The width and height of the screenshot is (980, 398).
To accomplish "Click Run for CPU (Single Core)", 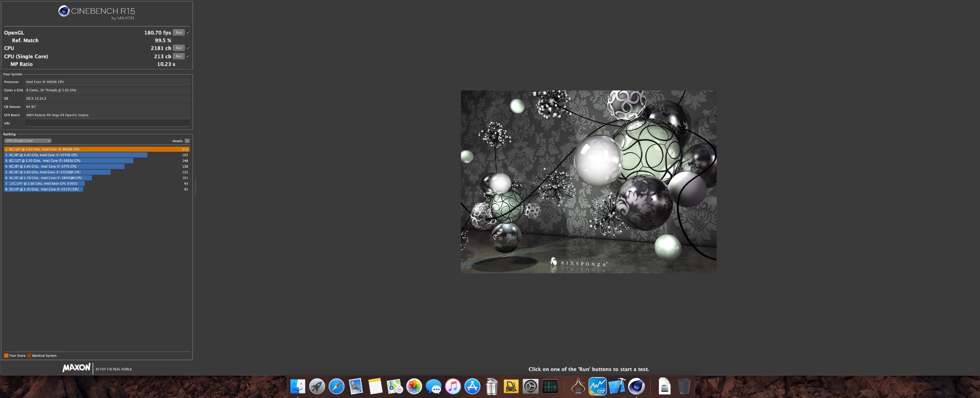I will pos(178,56).
